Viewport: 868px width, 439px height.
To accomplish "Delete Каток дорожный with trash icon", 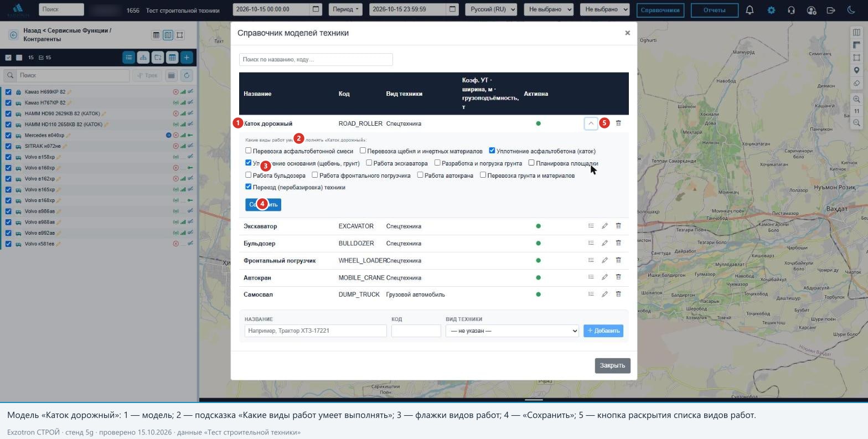I will tap(618, 123).
